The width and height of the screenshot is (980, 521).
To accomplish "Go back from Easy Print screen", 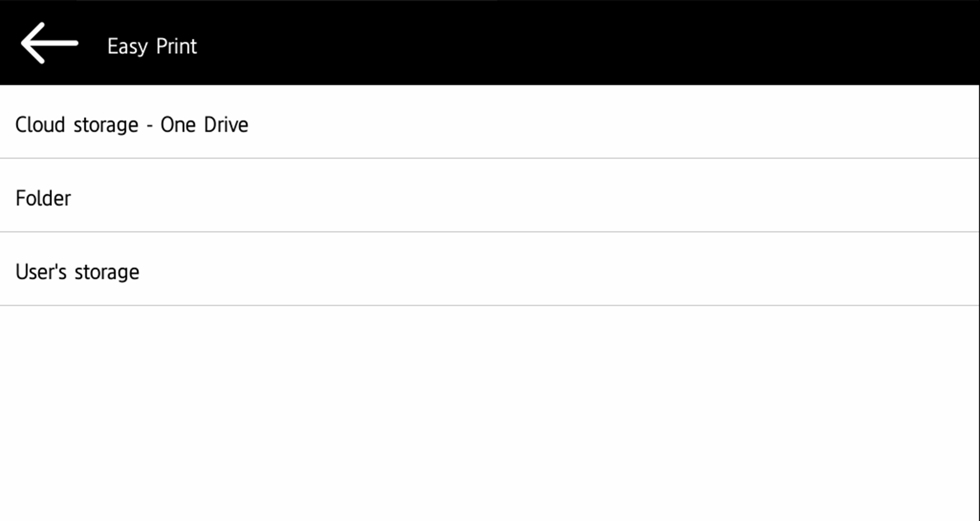I will point(49,43).
